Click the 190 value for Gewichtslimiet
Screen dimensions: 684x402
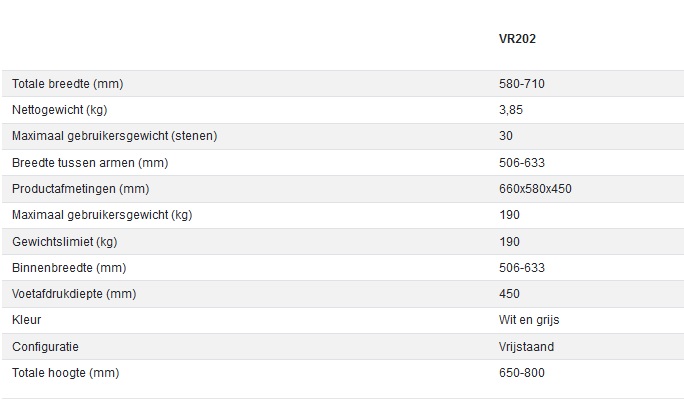pos(509,242)
